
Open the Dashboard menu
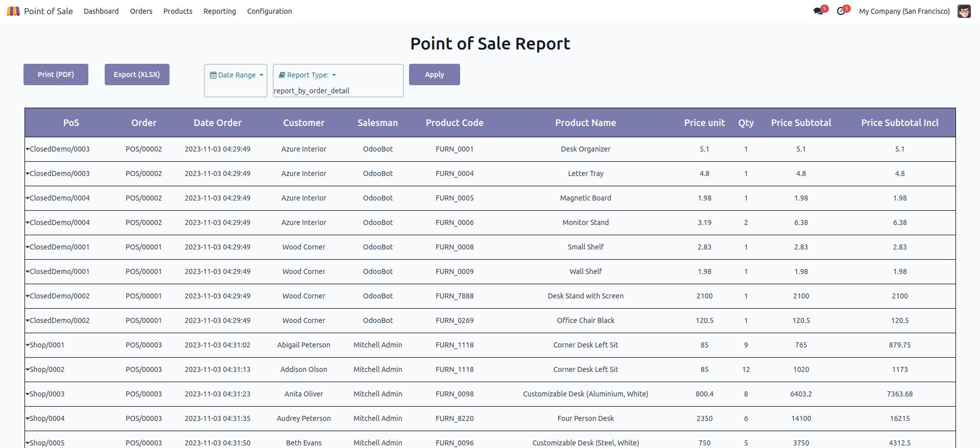[x=101, y=11]
